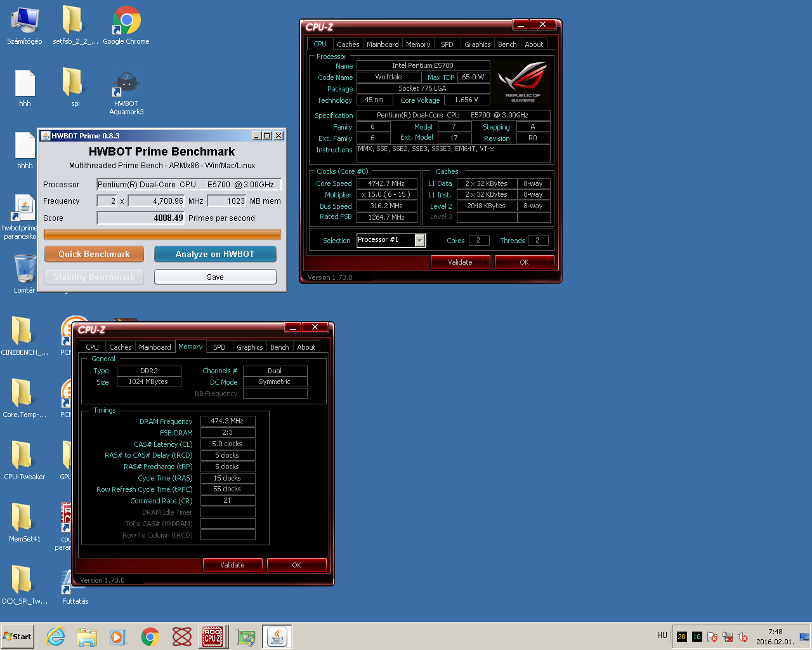Open the Windows Start button
This screenshot has width=812, height=650.
18,636
